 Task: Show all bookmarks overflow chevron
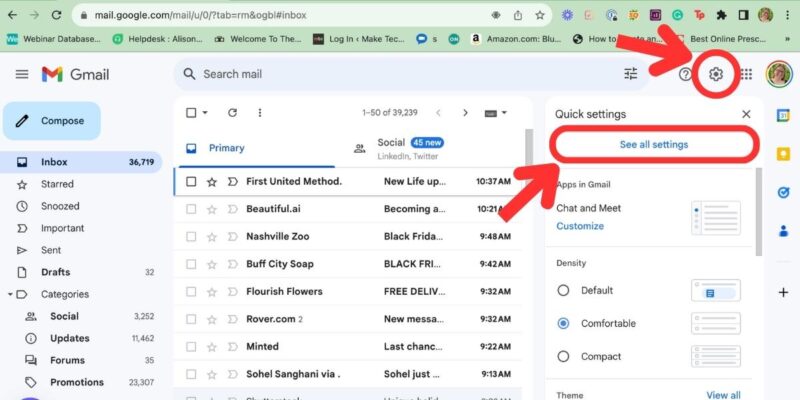[787, 39]
